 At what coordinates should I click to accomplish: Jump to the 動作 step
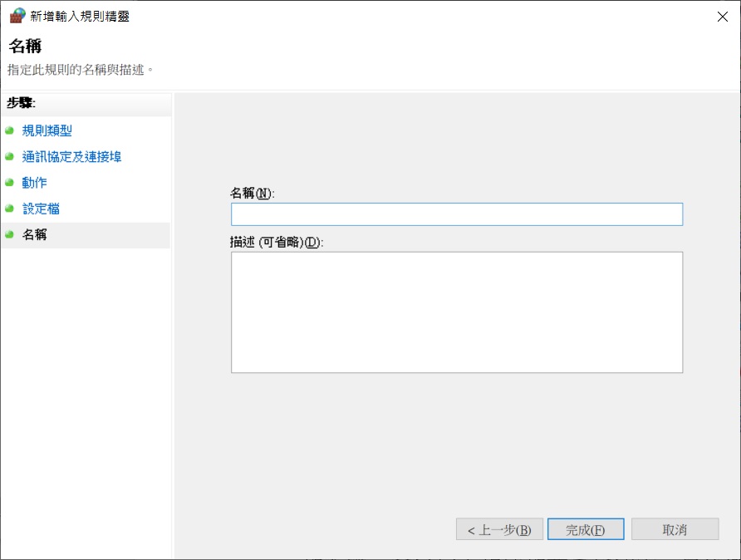click(x=35, y=183)
